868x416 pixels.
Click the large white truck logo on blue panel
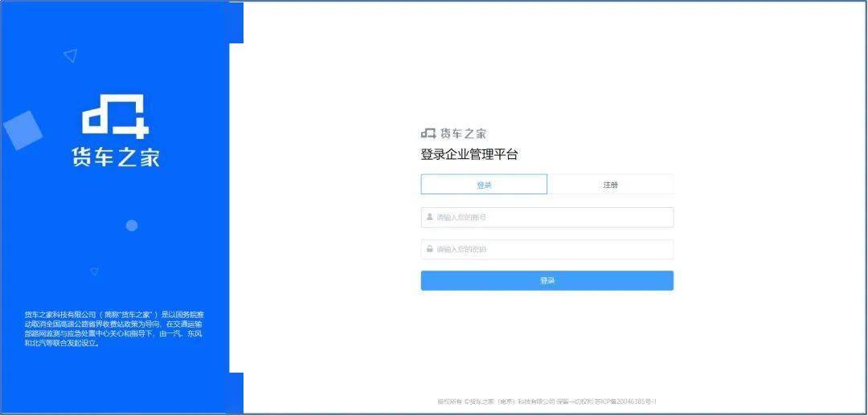[x=116, y=116]
